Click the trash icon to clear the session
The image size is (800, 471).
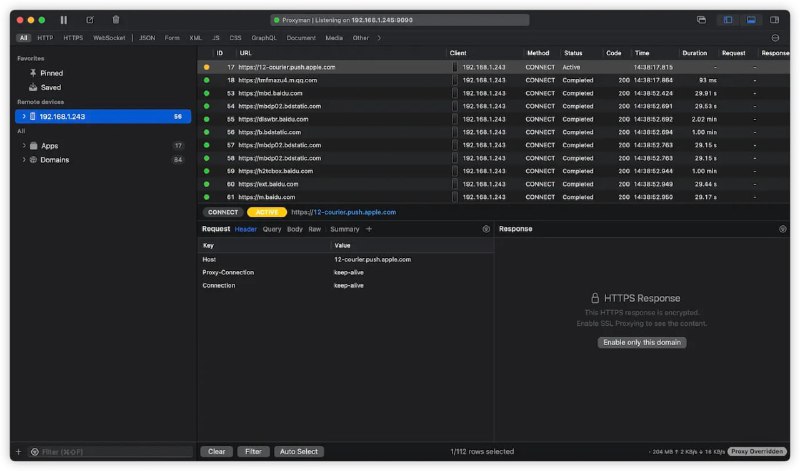point(116,20)
